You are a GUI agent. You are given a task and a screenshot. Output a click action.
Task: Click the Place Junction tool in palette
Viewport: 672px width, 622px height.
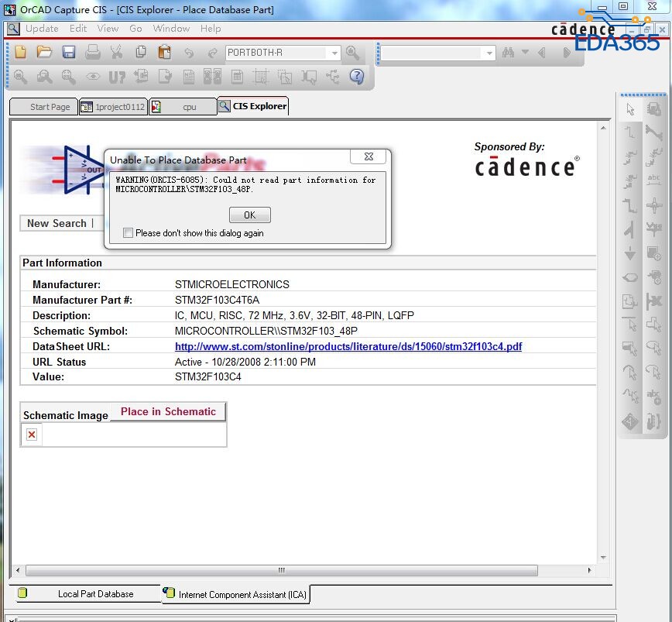click(x=653, y=206)
